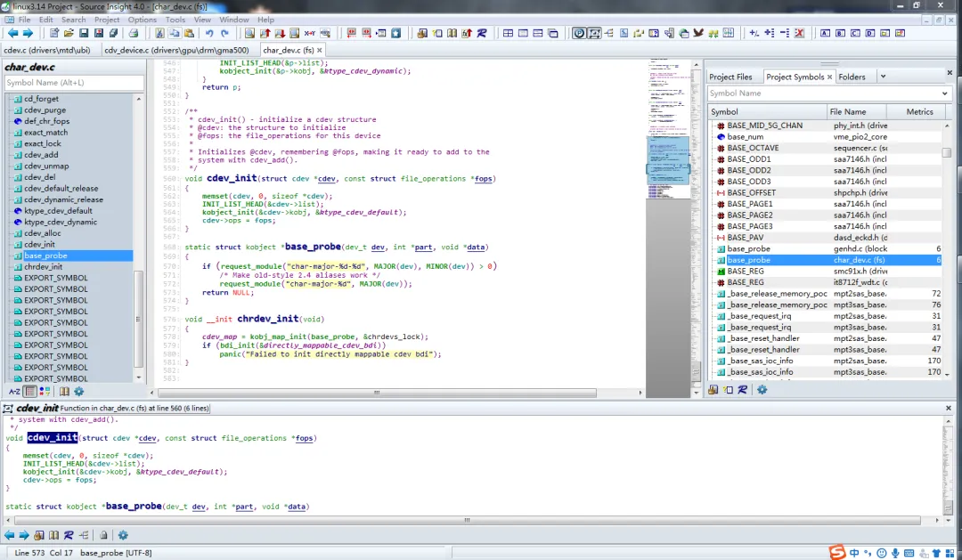The width and height of the screenshot is (962, 560).
Task: Select cdev_alloc in the symbol list
Action: coord(41,233)
